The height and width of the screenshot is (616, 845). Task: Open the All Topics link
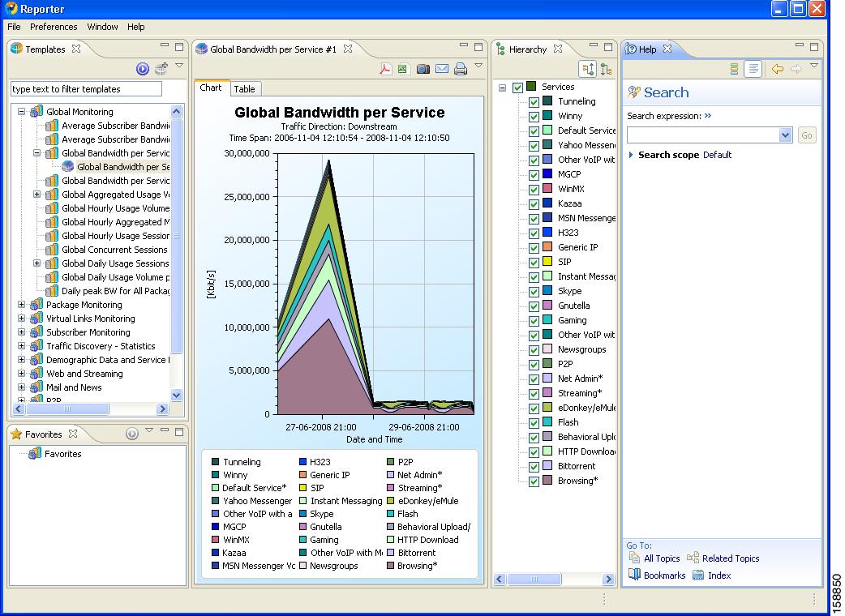pos(661,558)
